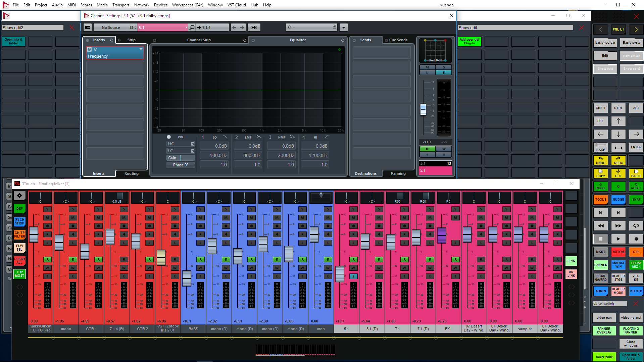The width and height of the screenshot is (644, 362).
Task: Open the Inserts preset diamond menu
Action: click(x=112, y=40)
